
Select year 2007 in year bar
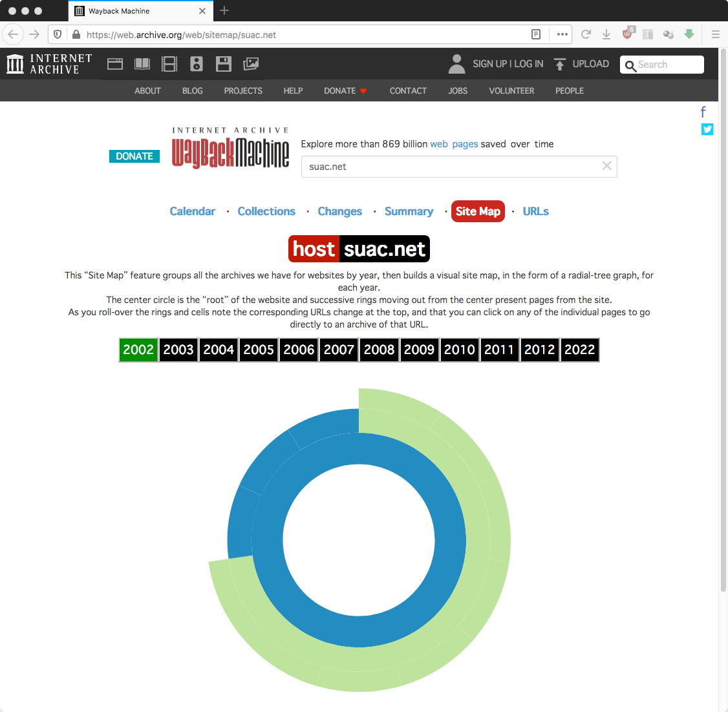(339, 350)
